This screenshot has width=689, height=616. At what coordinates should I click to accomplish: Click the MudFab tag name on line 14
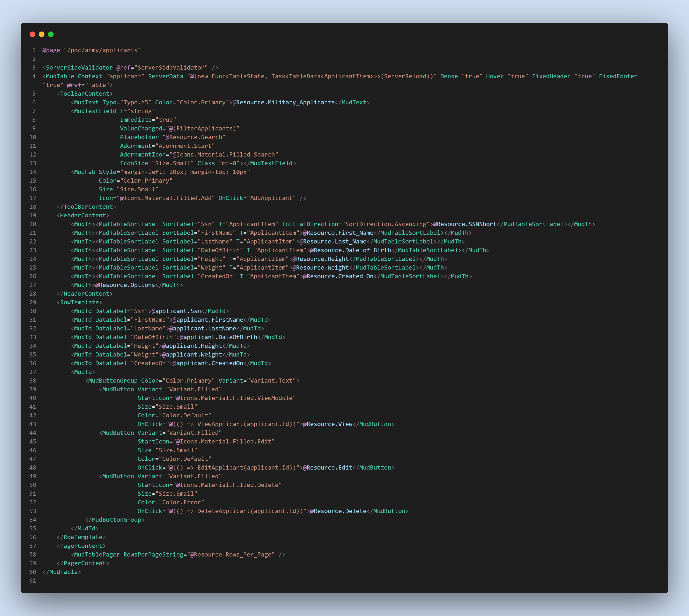(x=85, y=172)
